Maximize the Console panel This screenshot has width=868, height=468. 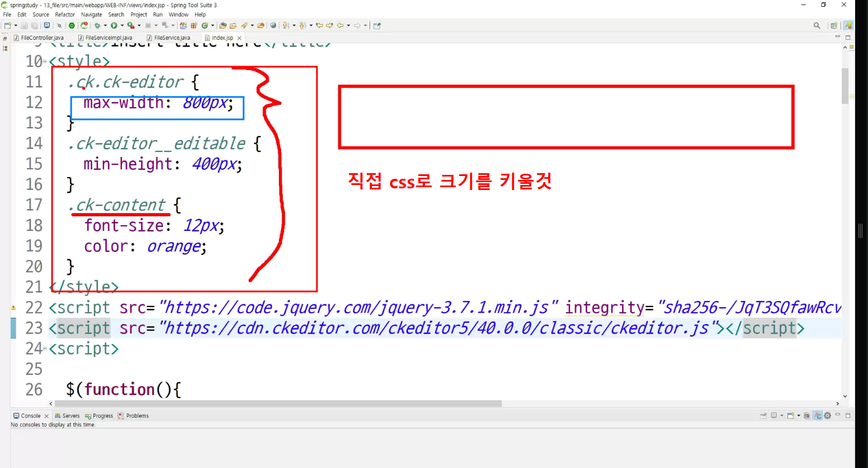click(x=848, y=415)
